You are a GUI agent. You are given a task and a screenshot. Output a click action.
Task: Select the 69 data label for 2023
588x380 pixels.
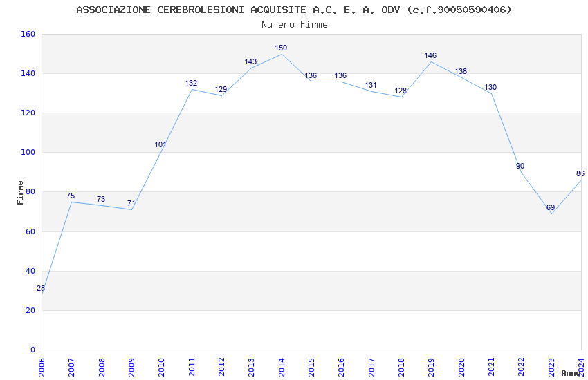[x=551, y=207]
